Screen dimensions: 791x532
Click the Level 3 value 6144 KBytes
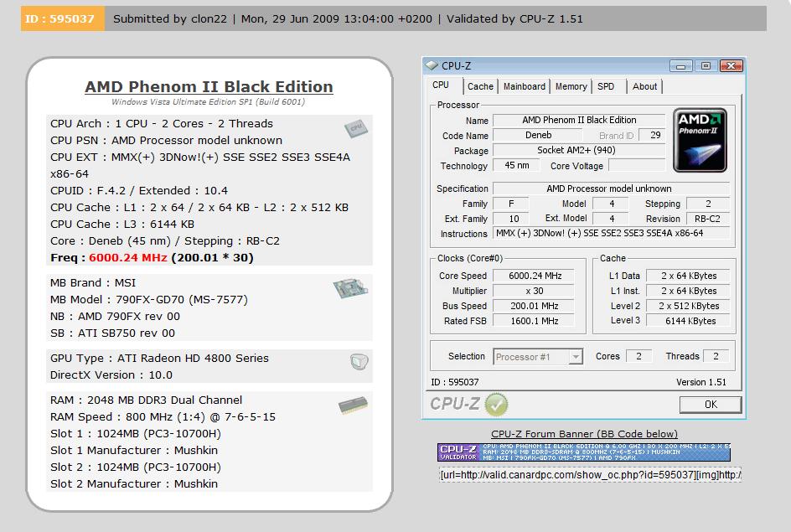[x=688, y=321]
